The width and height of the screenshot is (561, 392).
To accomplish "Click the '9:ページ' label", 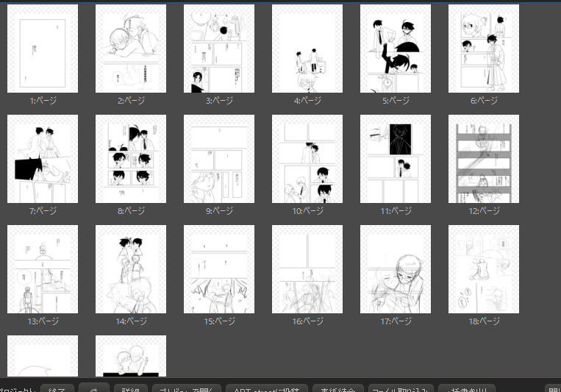I will pos(219,211).
